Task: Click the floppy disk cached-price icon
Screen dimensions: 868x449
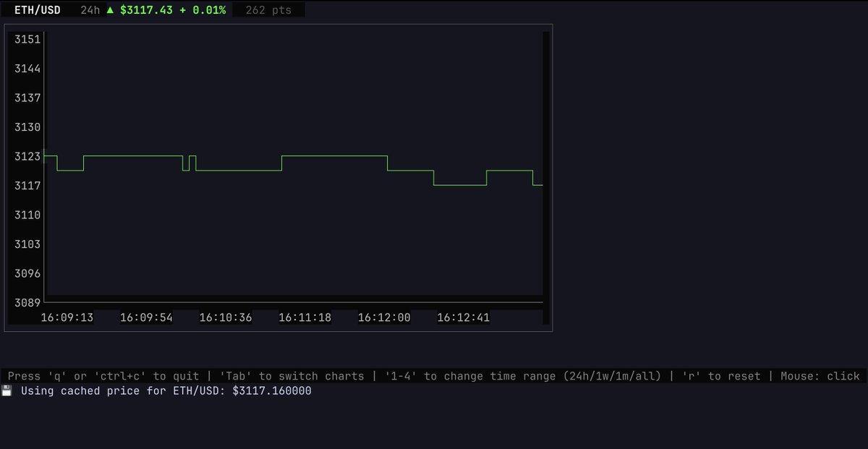Action: 9,390
